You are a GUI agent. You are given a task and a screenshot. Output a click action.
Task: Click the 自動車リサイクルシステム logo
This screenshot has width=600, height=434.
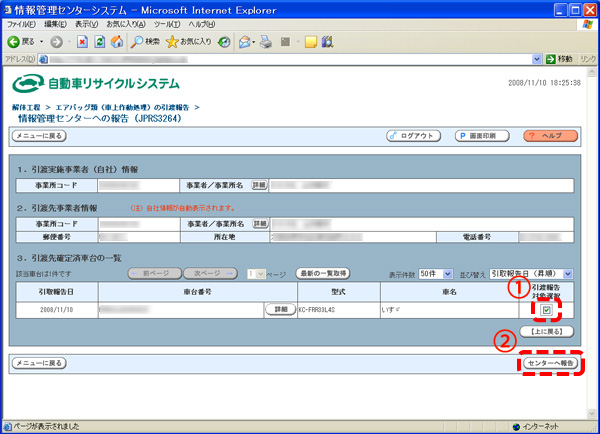[x=96, y=83]
